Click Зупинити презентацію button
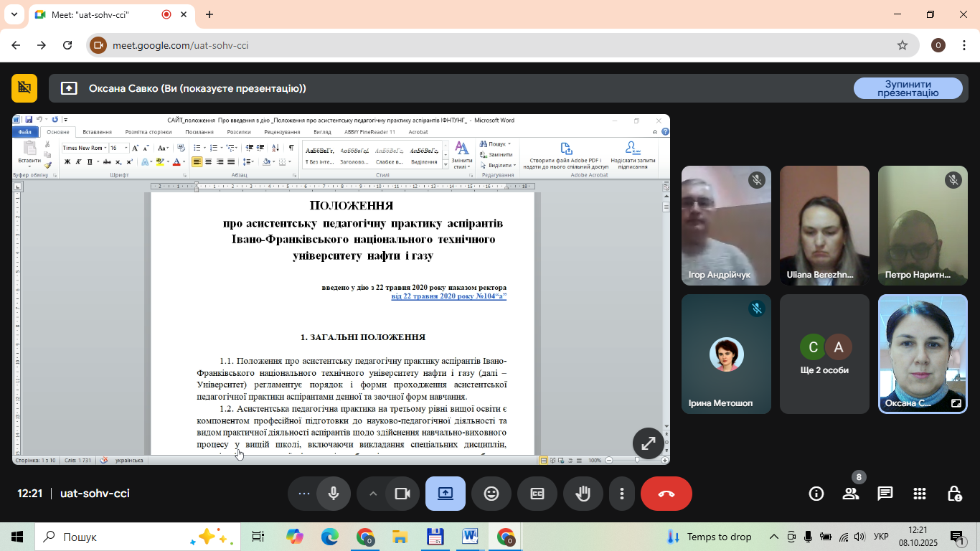 click(908, 88)
